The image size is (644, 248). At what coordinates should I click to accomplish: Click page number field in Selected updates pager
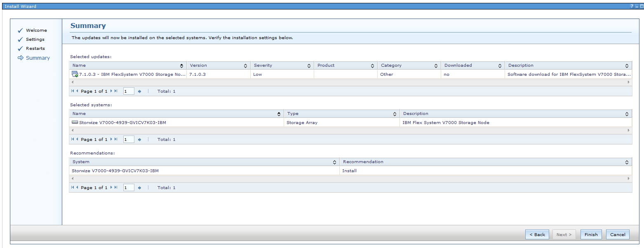[129, 91]
